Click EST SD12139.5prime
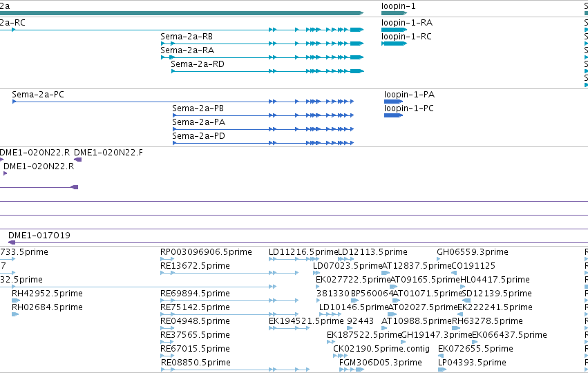The height and width of the screenshot is (373, 588). pyautogui.click(x=497, y=294)
